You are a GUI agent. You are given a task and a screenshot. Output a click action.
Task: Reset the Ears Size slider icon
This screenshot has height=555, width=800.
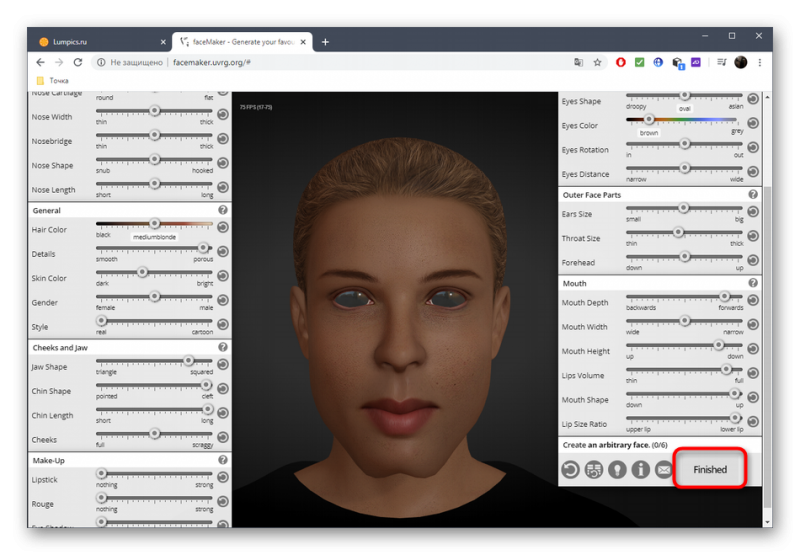click(753, 212)
